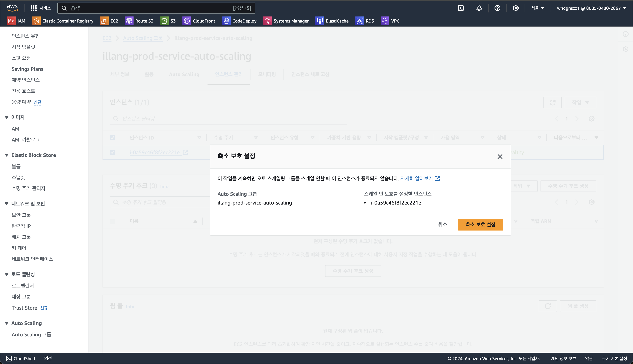Click the notifications bell icon
Viewport: 633px width, 364px height.
[x=479, y=8]
